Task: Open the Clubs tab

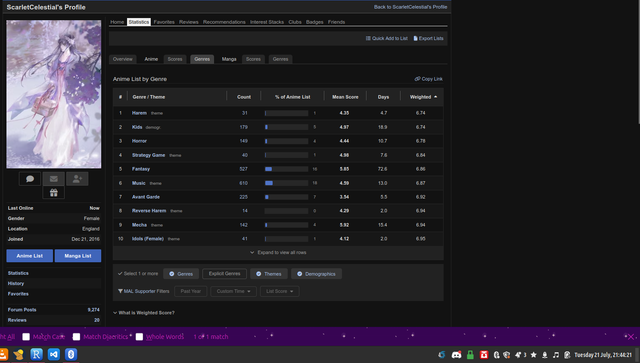Action: (x=295, y=22)
